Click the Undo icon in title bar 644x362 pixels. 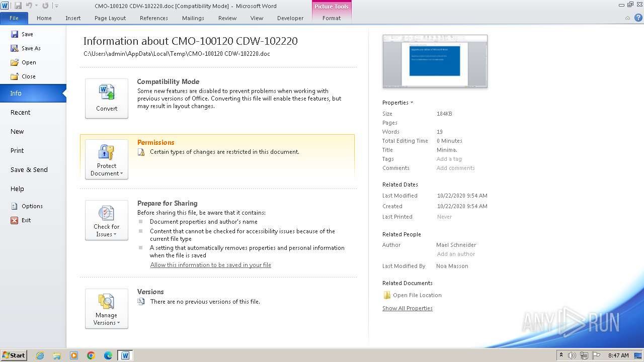click(x=29, y=6)
